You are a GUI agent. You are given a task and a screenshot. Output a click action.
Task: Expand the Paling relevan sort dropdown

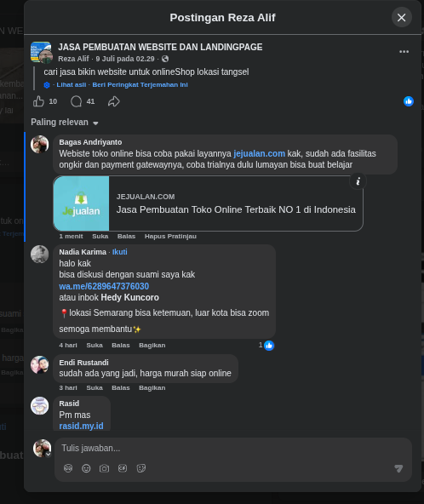65,123
